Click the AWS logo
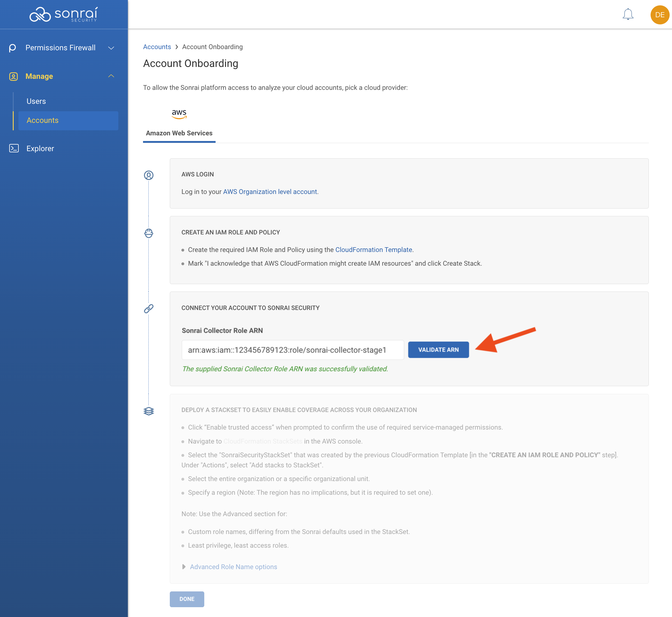This screenshot has height=617, width=672. (x=179, y=114)
